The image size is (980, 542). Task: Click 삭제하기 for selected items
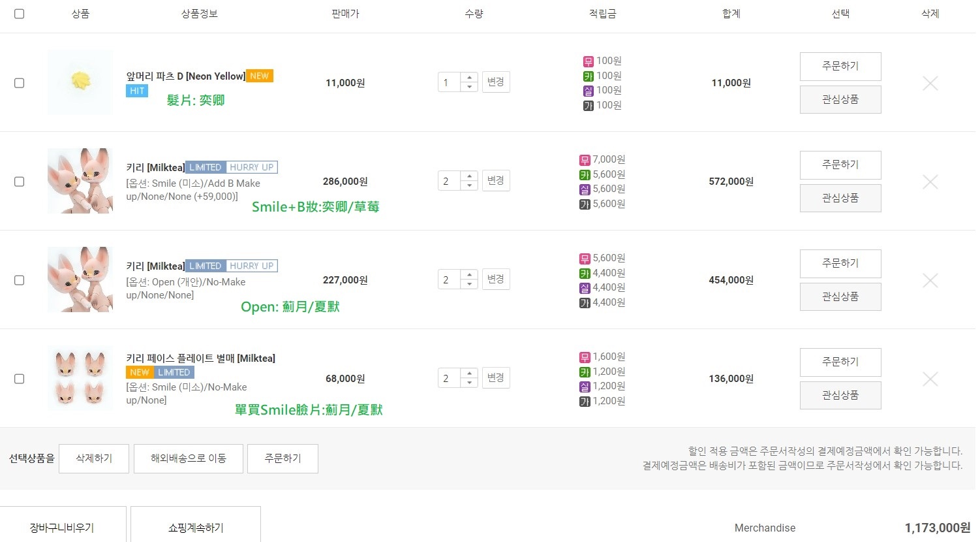(x=94, y=459)
